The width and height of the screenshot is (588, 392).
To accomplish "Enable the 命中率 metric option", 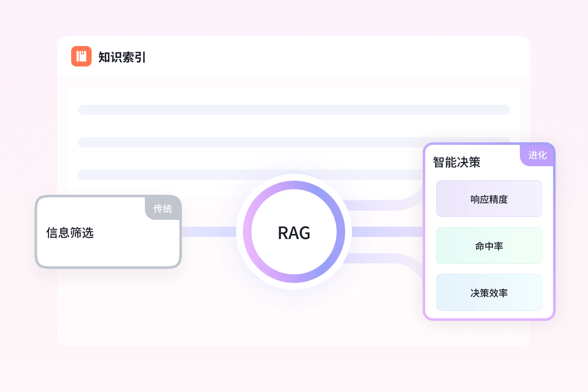I will [489, 245].
